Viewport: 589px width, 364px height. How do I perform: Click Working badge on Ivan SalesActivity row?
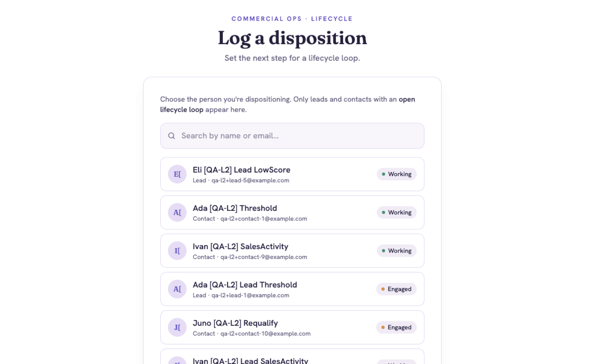point(396,251)
